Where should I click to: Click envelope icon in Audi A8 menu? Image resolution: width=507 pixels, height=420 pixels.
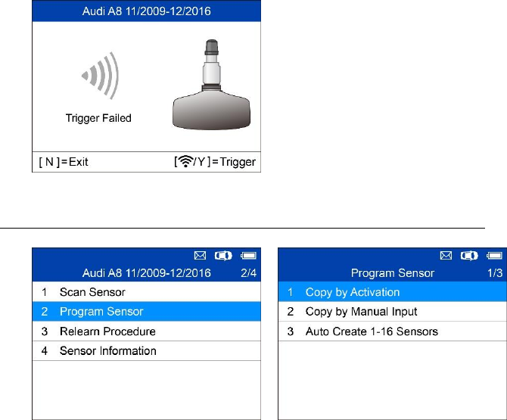point(200,256)
